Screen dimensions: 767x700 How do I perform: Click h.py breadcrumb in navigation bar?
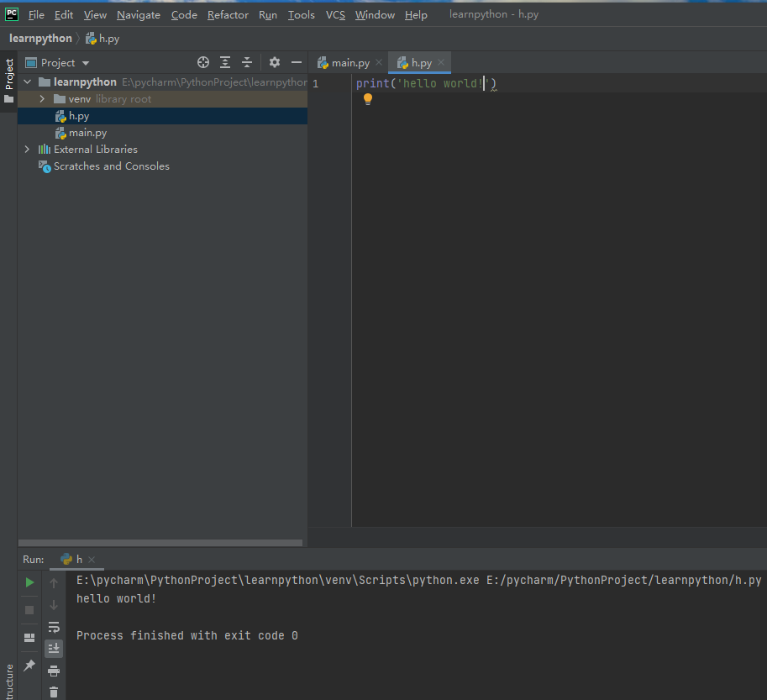tap(102, 39)
